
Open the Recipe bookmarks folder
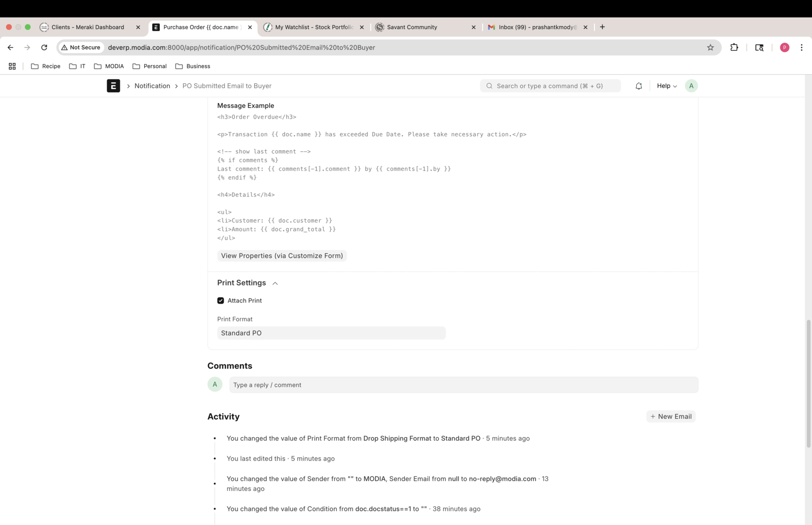point(46,66)
